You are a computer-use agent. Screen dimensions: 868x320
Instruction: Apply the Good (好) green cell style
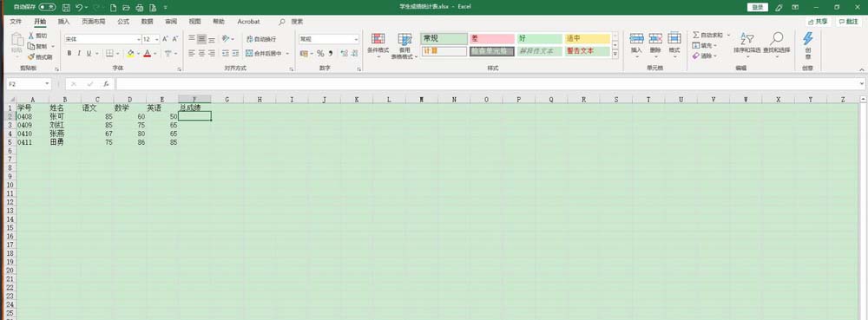tap(539, 39)
